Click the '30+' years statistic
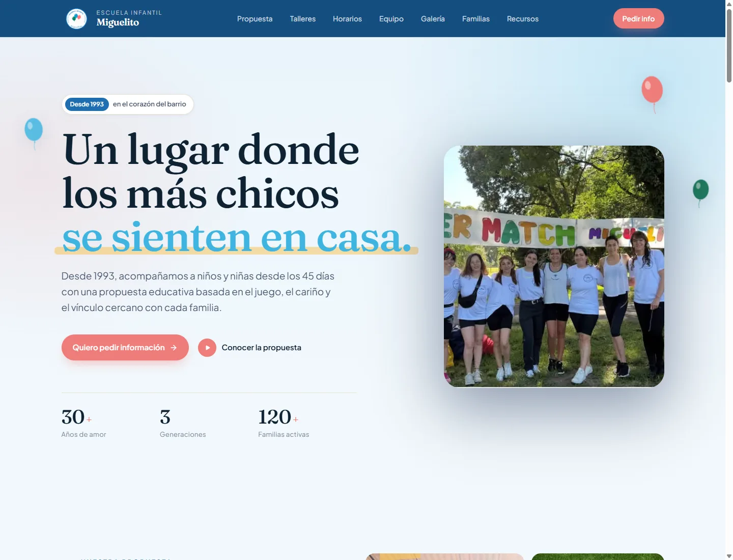This screenshot has height=560, width=733. tap(76, 417)
